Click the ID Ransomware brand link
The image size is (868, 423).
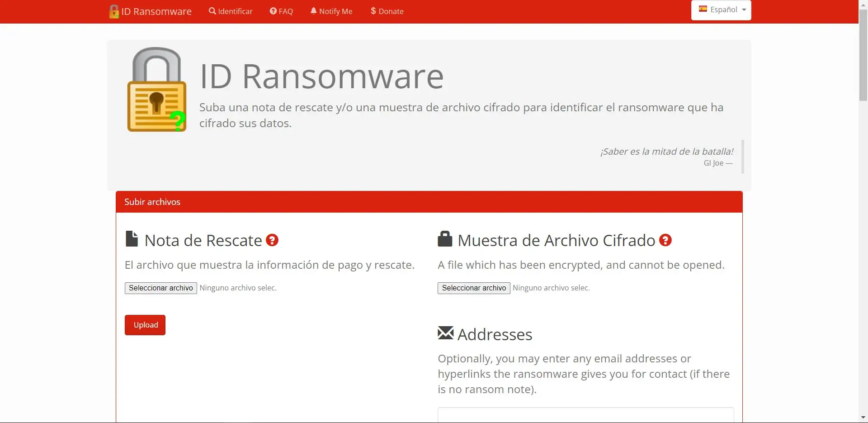tap(156, 11)
